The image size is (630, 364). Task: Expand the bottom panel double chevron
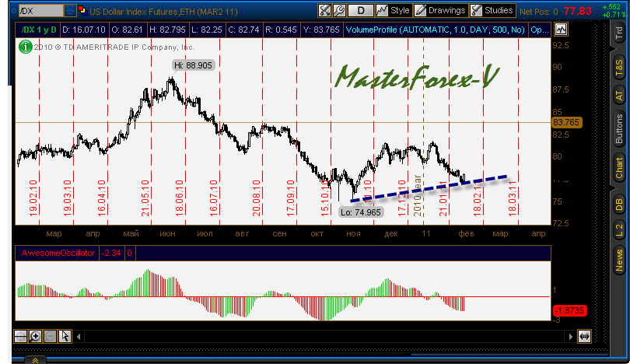(35, 360)
